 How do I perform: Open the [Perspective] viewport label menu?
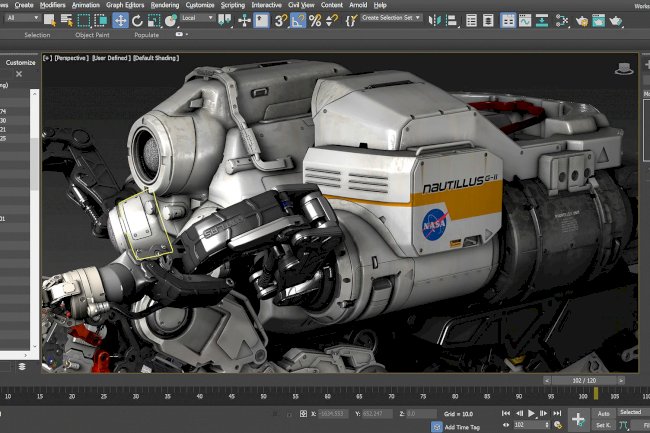pyautogui.click(x=72, y=58)
